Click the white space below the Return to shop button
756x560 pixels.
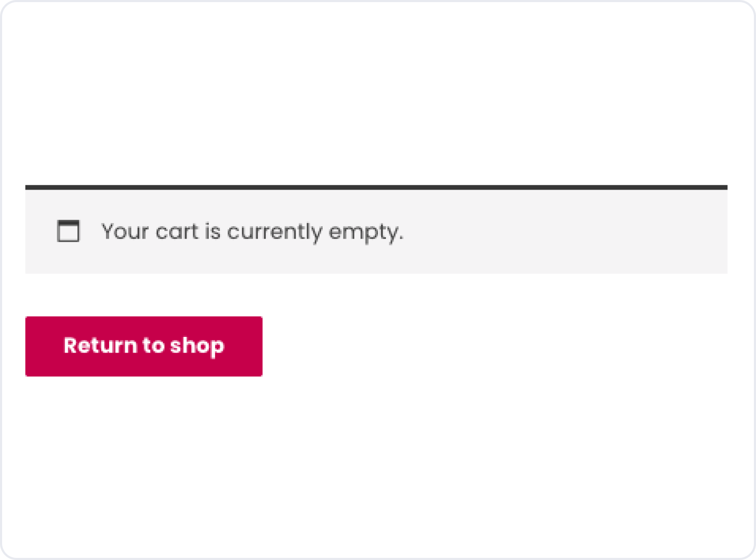pyautogui.click(x=144, y=460)
